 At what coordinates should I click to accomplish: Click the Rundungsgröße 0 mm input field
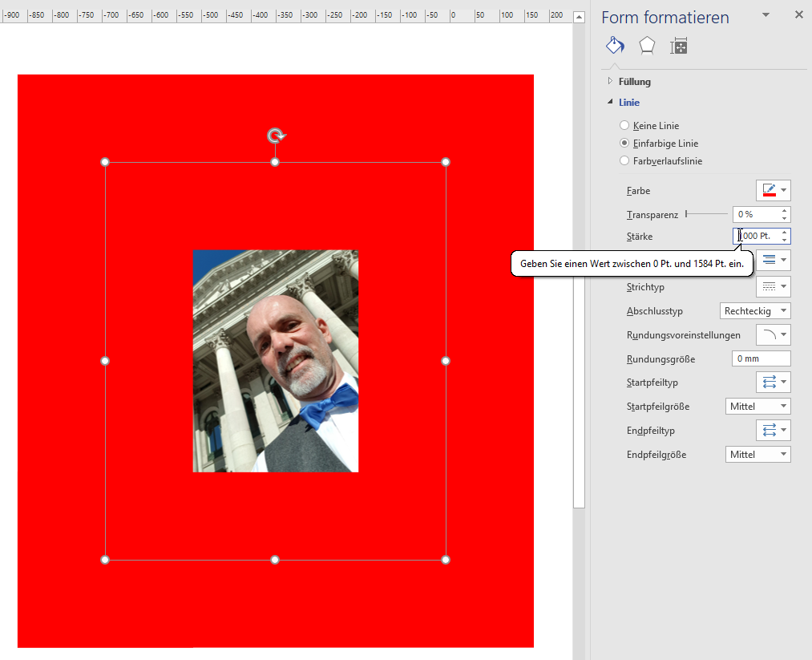pyautogui.click(x=761, y=358)
